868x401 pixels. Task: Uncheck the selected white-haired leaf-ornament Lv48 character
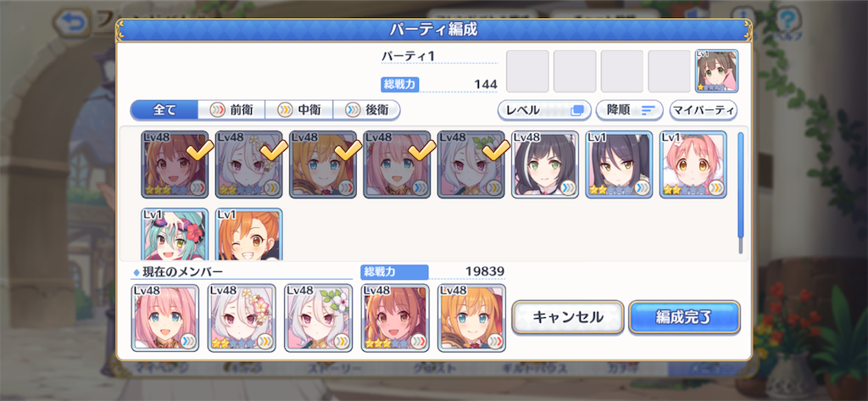click(x=471, y=164)
